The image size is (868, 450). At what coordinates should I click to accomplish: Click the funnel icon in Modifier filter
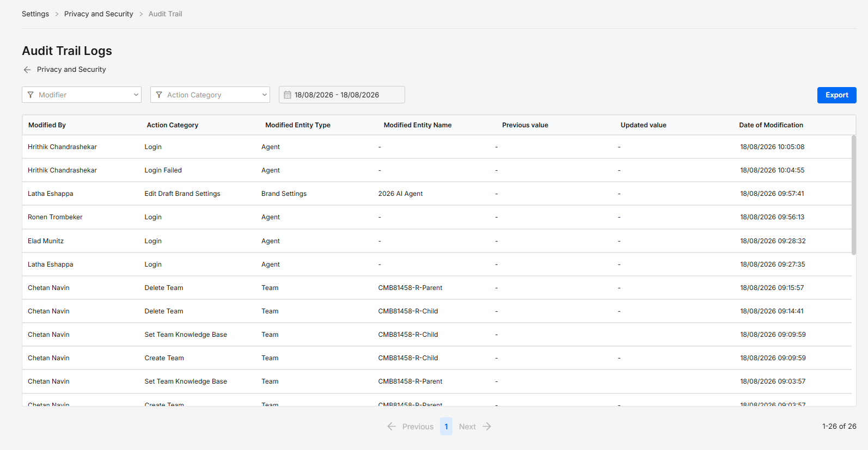[30, 95]
